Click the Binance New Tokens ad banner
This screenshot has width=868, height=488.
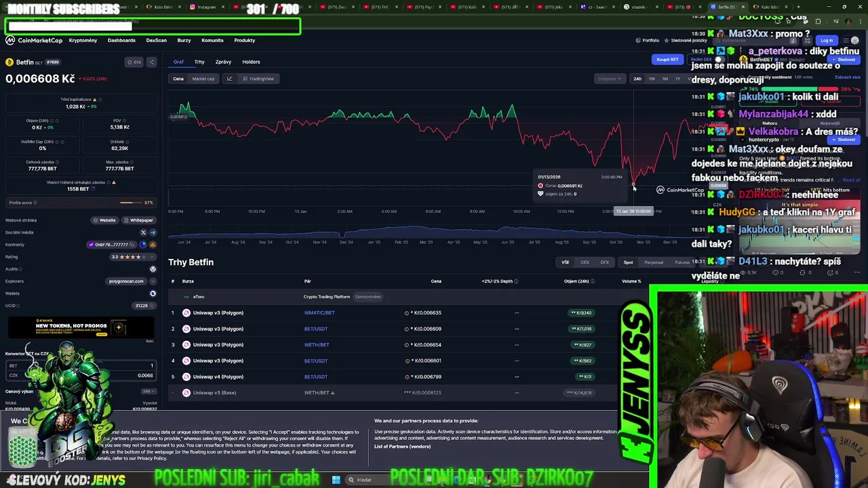tap(81, 328)
